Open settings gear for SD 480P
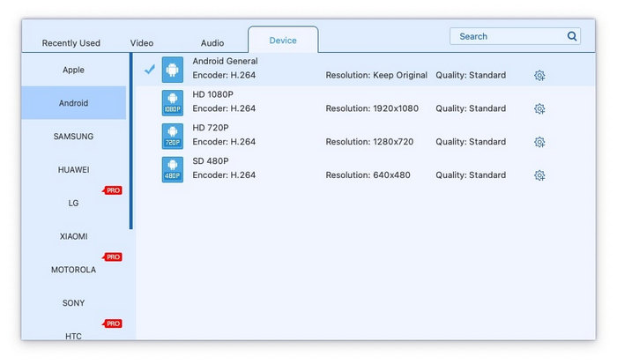 (539, 175)
